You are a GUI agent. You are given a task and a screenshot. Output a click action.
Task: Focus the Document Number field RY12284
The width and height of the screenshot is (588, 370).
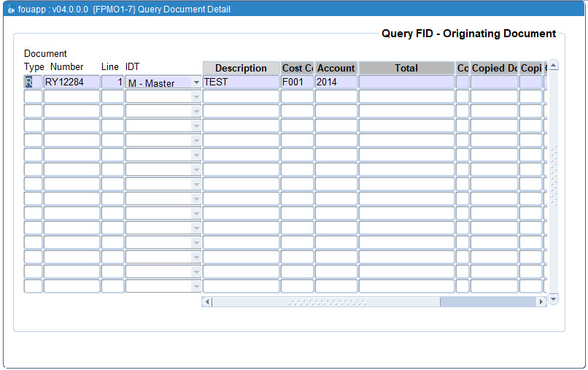click(x=71, y=82)
